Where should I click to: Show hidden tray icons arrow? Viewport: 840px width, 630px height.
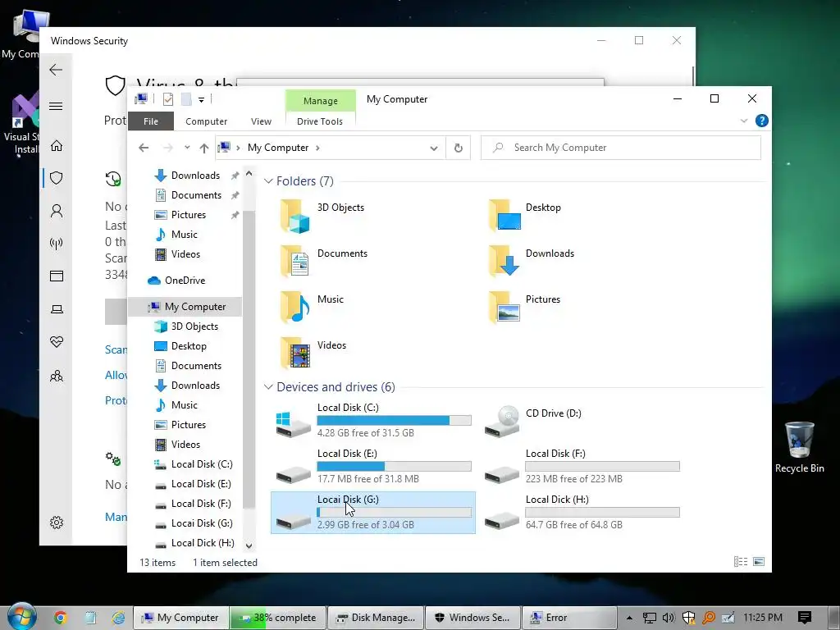[x=629, y=618]
